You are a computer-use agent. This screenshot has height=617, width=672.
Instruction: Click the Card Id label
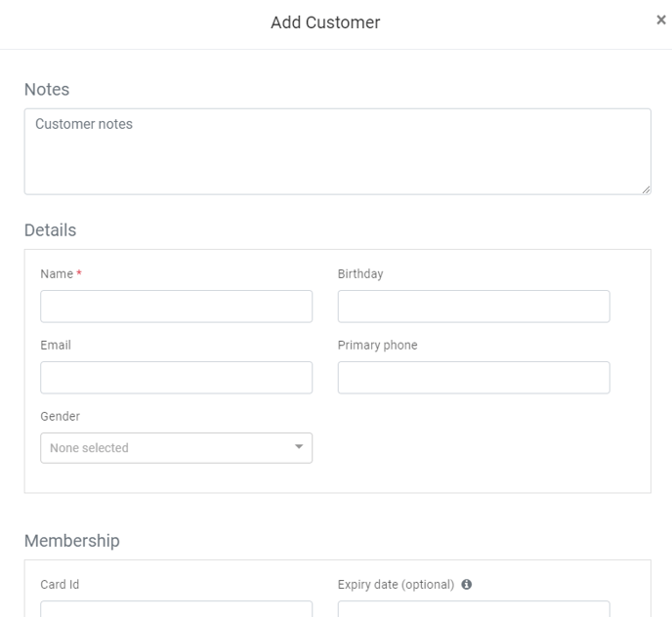(x=60, y=585)
